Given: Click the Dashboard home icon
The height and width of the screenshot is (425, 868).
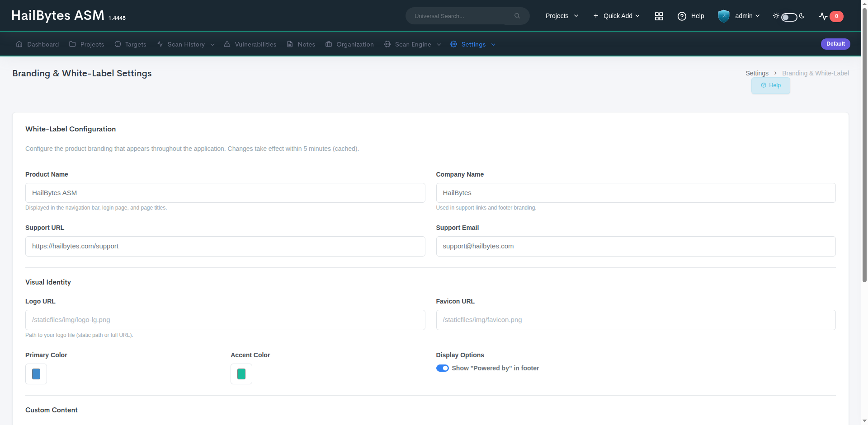Looking at the screenshot, I should click(x=19, y=44).
